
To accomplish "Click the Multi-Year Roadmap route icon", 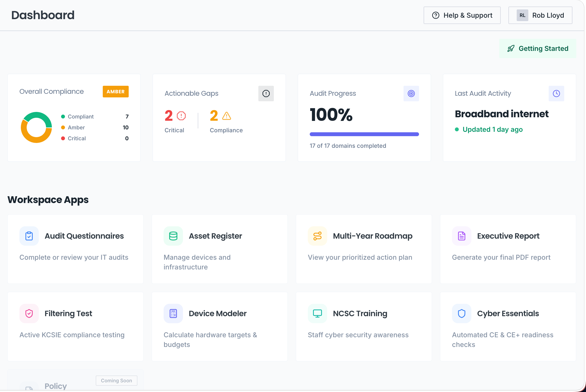I will pos(317,236).
